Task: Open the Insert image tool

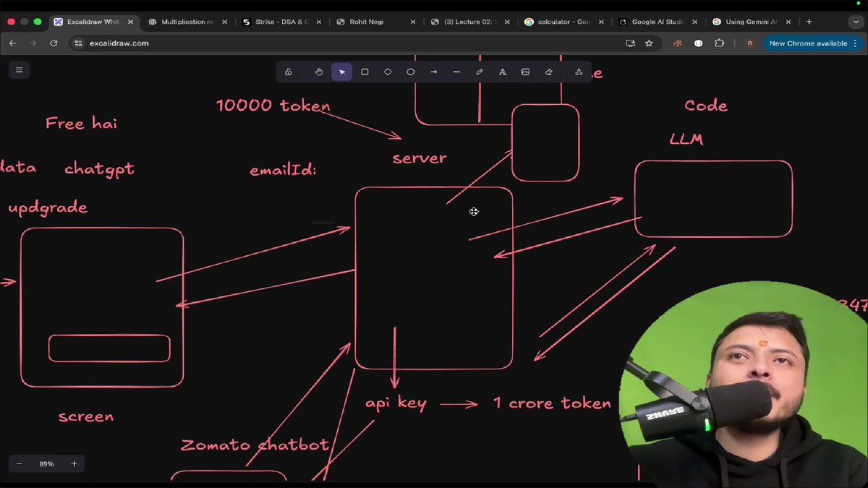Action: click(x=525, y=72)
